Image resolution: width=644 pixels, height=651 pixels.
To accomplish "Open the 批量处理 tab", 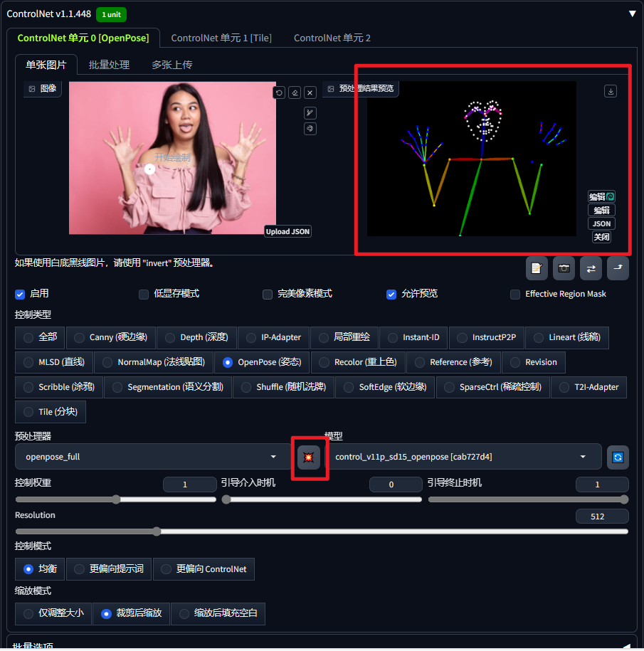I will (x=109, y=65).
